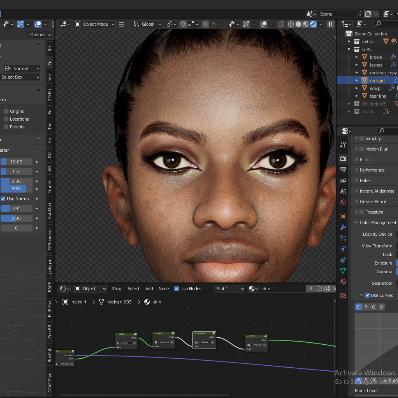Open the Object properties tab
Viewport: 398px width, 398px height.
pyautogui.click(x=343, y=216)
